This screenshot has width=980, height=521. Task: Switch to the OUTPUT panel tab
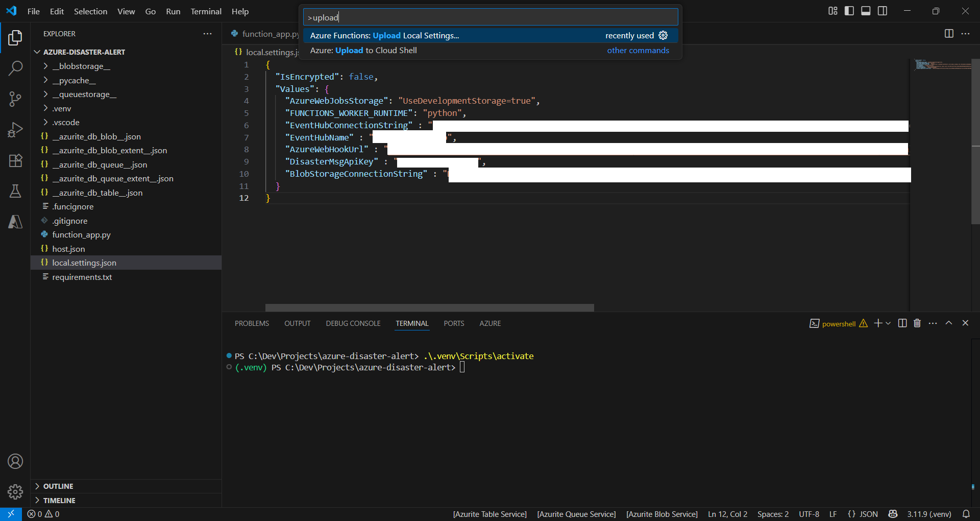point(297,323)
